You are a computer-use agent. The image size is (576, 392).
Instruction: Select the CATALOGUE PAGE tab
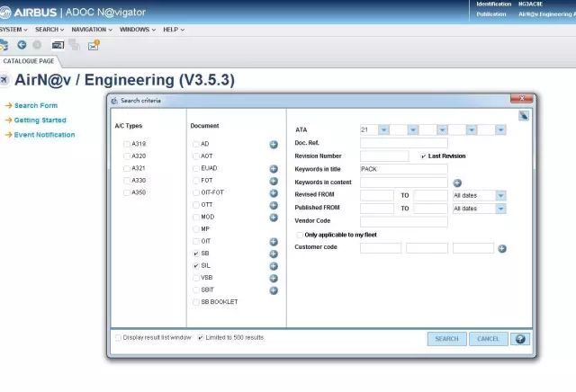click(29, 61)
